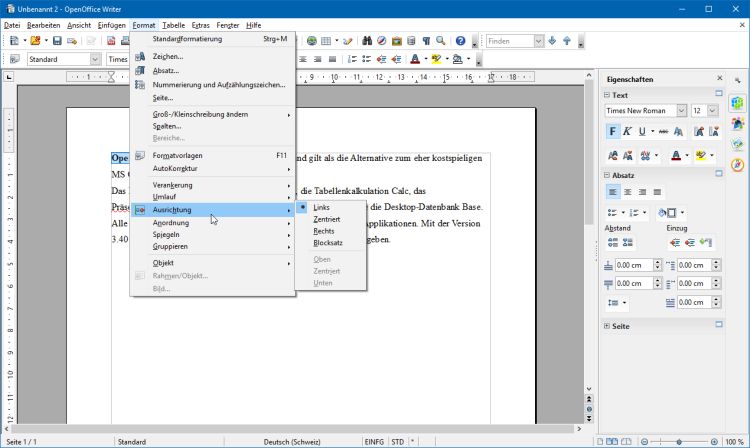750x448 pixels.
Task: Open Styles and Formatting icon left of Standard
Action: click(15, 59)
